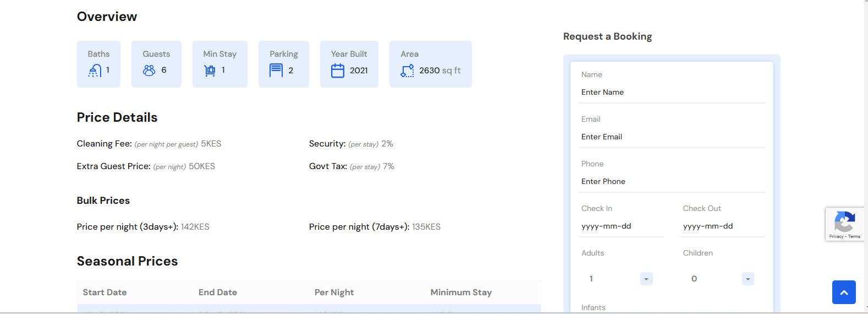
Task: Click the Per Night column header
Action: point(334,293)
